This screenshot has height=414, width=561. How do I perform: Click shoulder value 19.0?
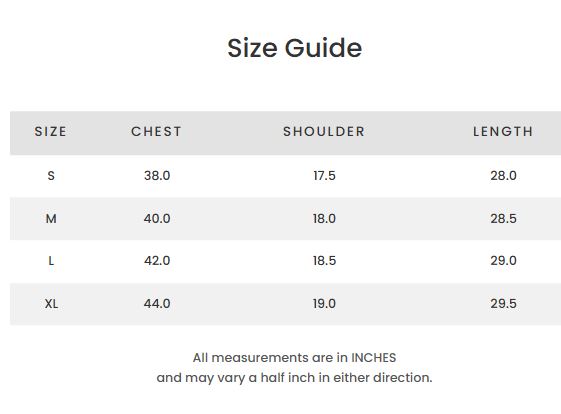click(x=325, y=304)
